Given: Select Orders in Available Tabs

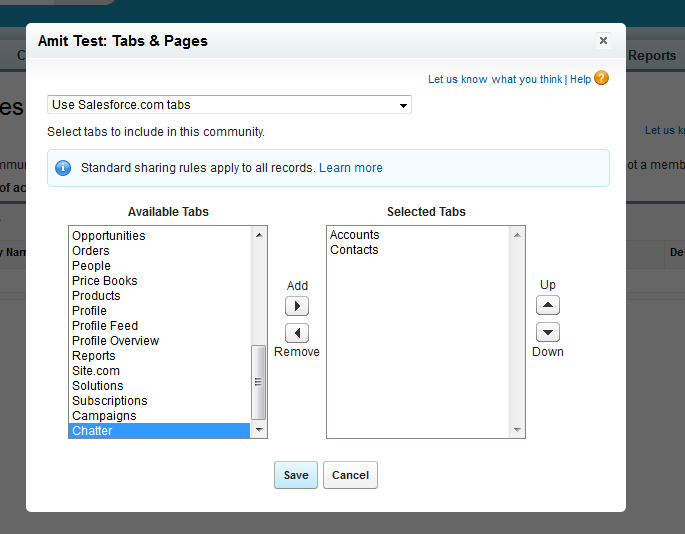Looking at the screenshot, I should pyautogui.click(x=159, y=251).
